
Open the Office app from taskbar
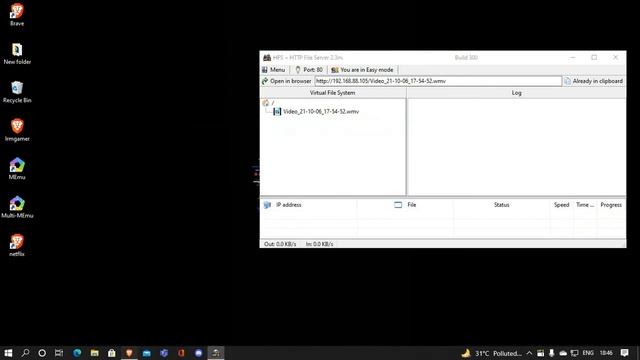(x=181, y=353)
